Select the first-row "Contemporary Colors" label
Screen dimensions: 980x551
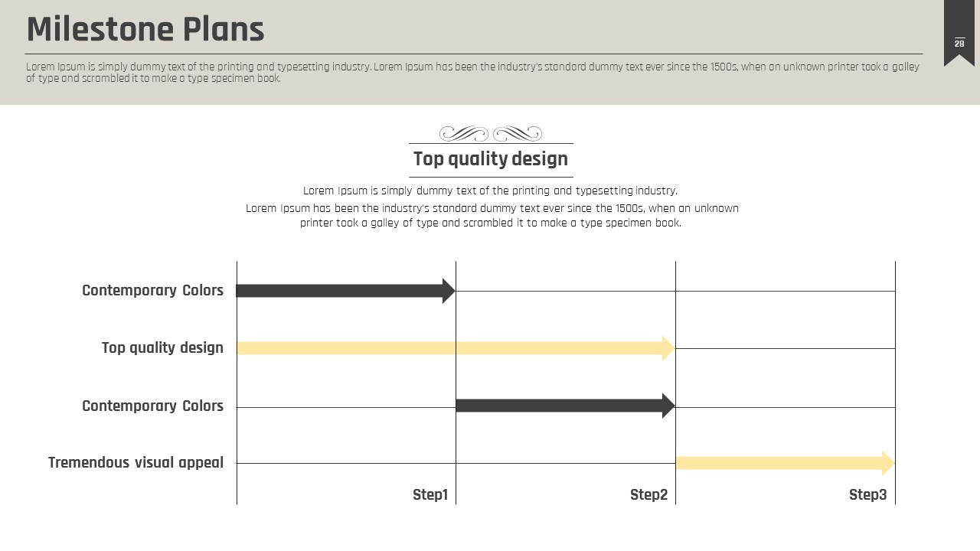[152, 290]
